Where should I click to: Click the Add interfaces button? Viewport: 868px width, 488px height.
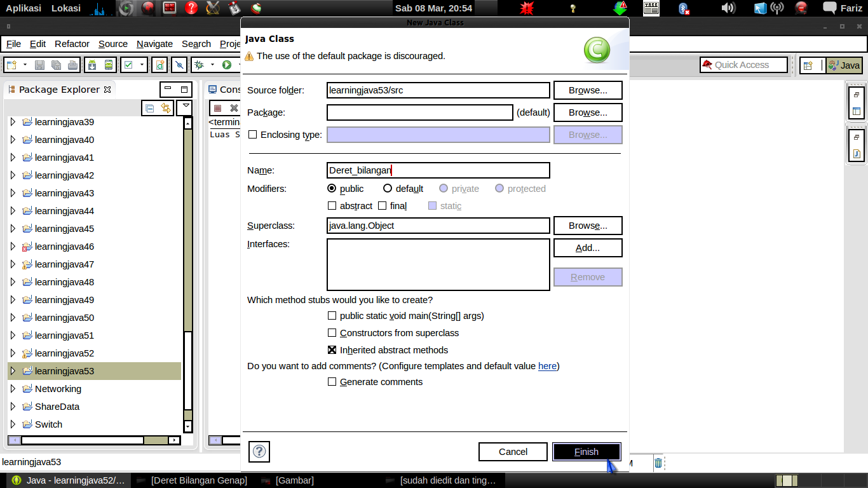click(588, 248)
